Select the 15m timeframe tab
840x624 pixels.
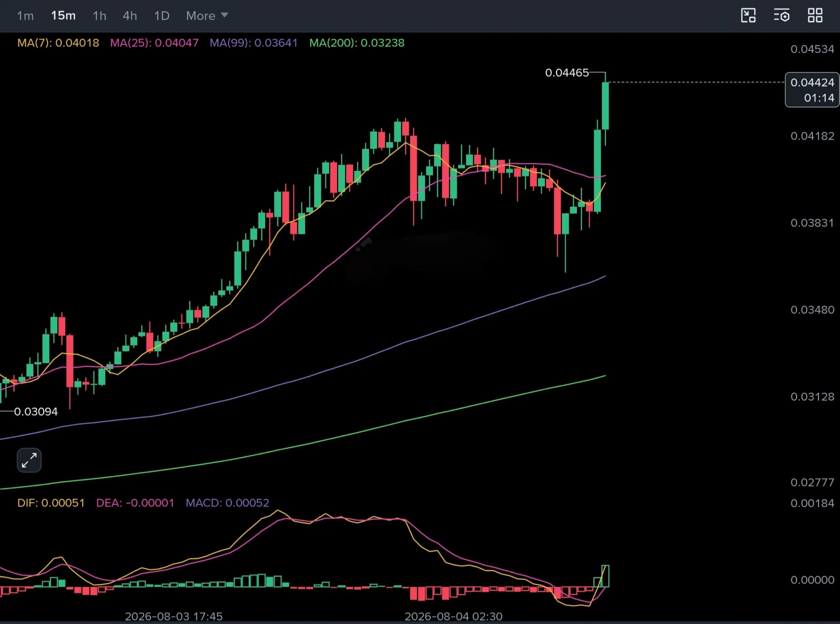point(63,16)
